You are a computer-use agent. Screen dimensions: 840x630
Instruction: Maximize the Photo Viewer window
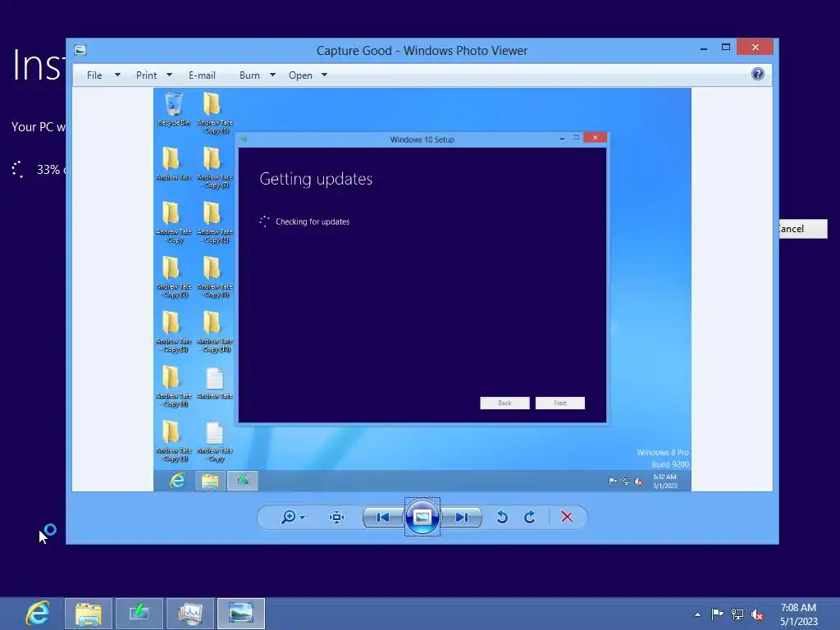(x=726, y=47)
